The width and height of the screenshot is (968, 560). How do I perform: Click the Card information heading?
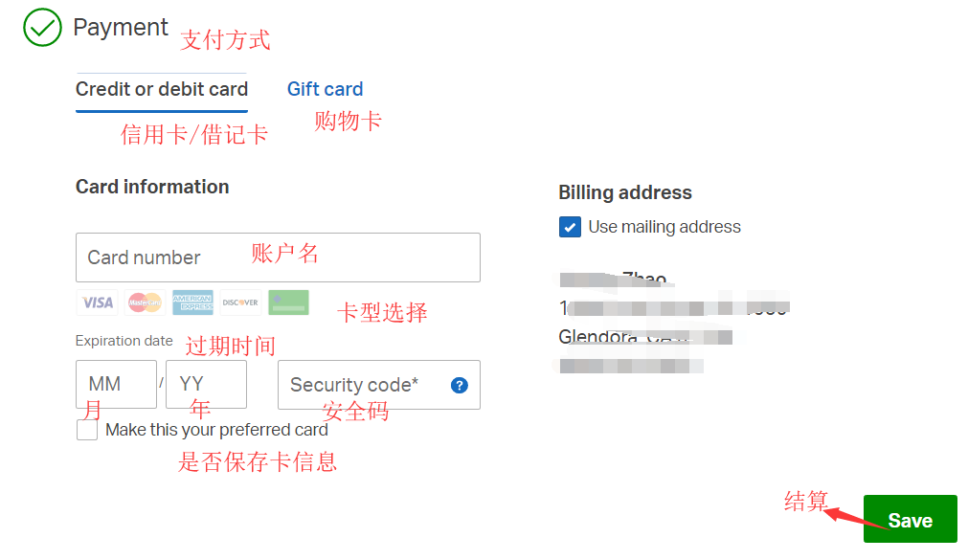pyautogui.click(x=152, y=187)
